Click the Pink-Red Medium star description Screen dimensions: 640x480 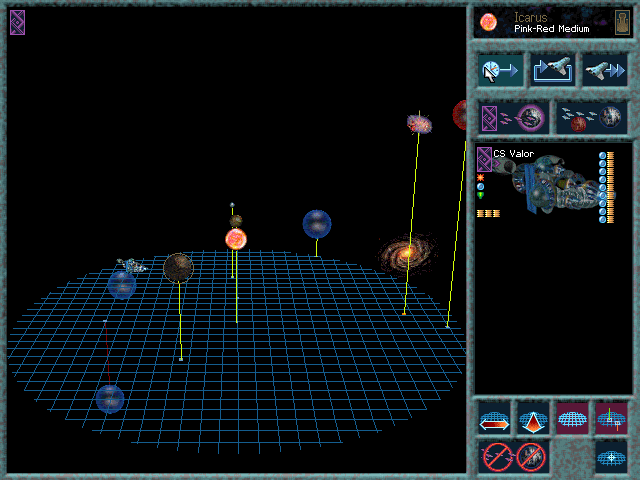click(552, 29)
